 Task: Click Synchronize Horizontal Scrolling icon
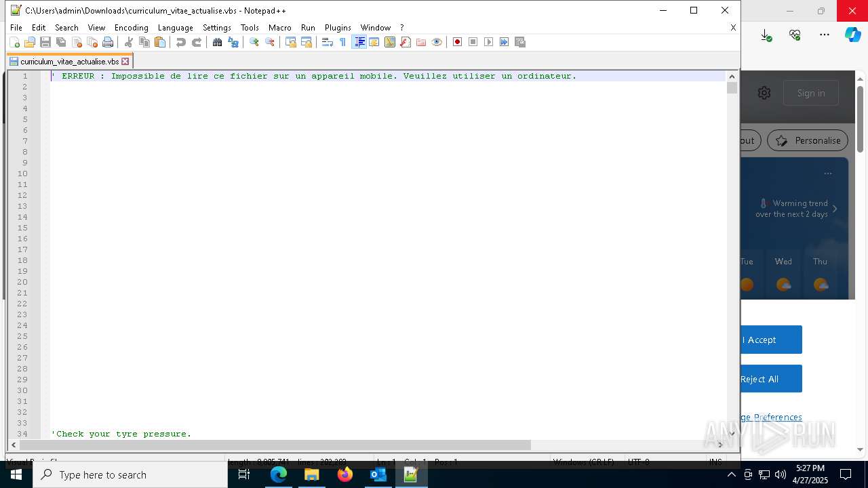(307, 42)
